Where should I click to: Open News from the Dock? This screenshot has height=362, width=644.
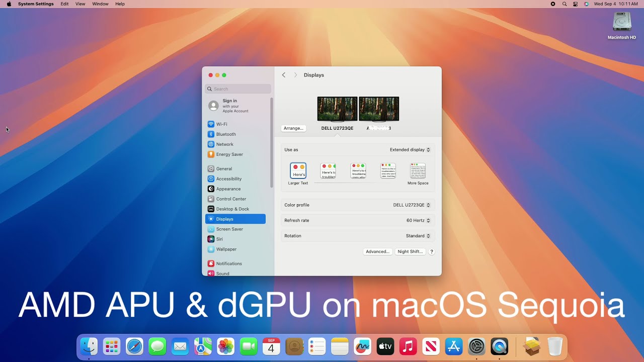pos(431,346)
